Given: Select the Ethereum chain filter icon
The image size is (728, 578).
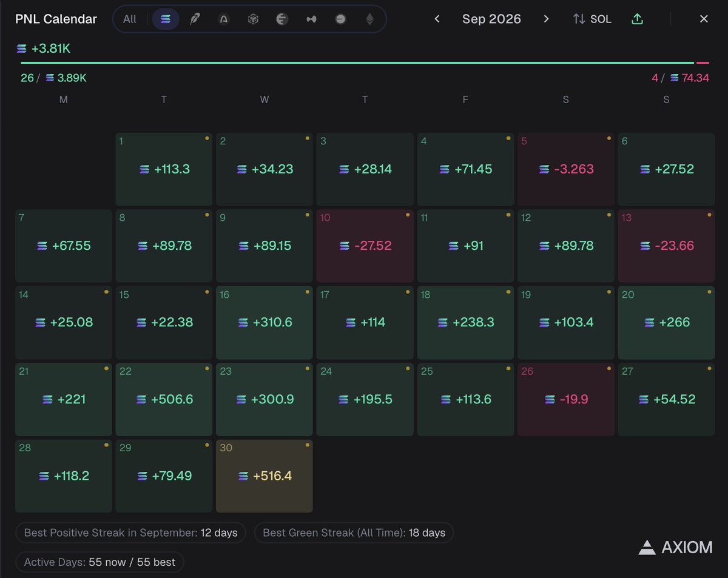Looking at the screenshot, I should pos(369,19).
